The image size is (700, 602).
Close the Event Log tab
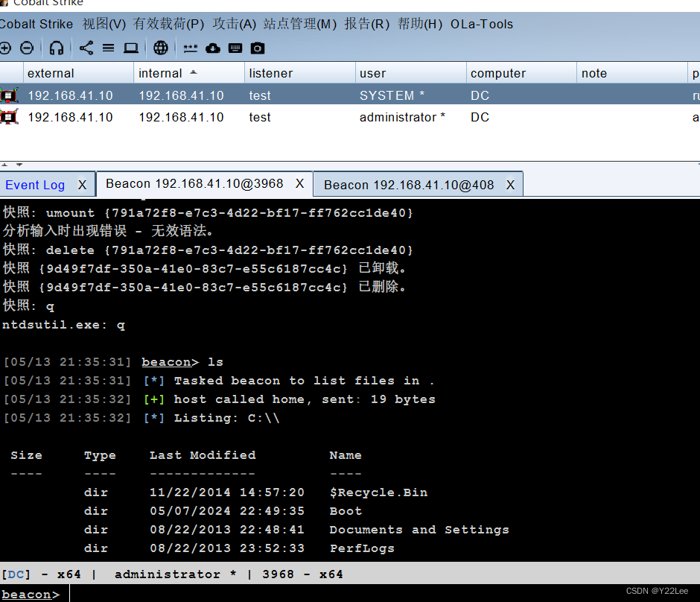pyautogui.click(x=82, y=185)
